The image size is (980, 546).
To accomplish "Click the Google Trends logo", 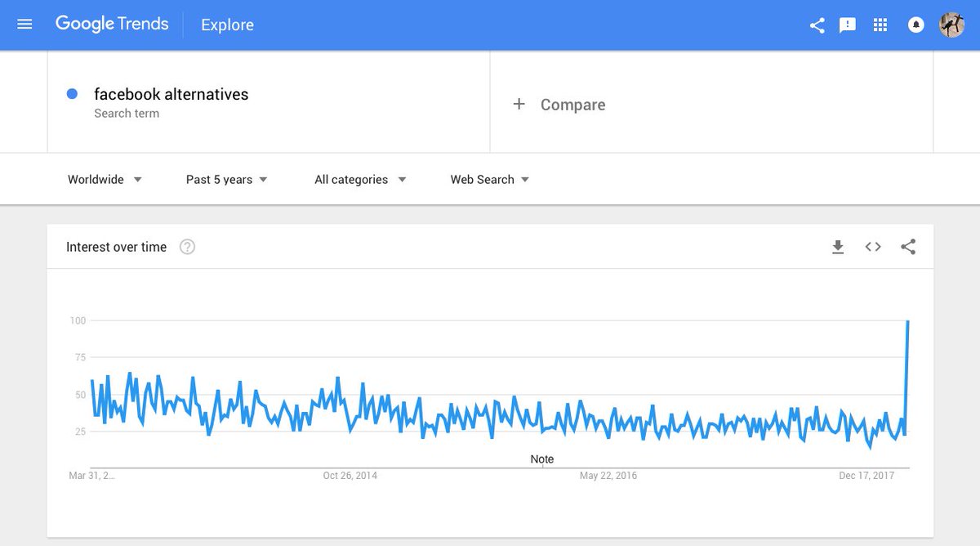I will coord(112,24).
